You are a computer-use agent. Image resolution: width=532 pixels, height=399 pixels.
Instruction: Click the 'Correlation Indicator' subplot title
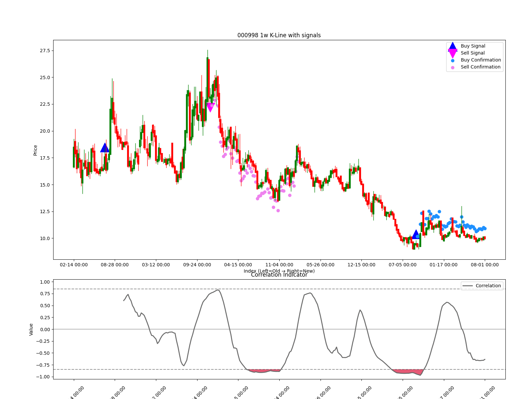tap(279, 275)
